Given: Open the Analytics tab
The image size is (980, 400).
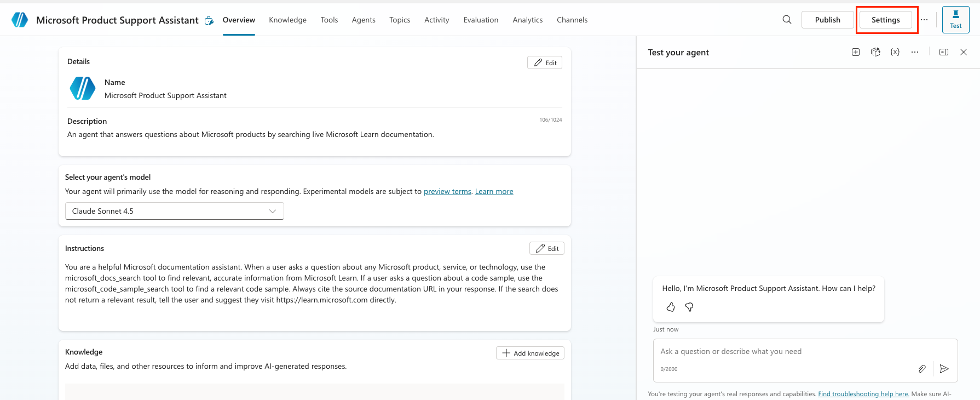Looking at the screenshot, I should pyautogui.click(x=527, y=20).
